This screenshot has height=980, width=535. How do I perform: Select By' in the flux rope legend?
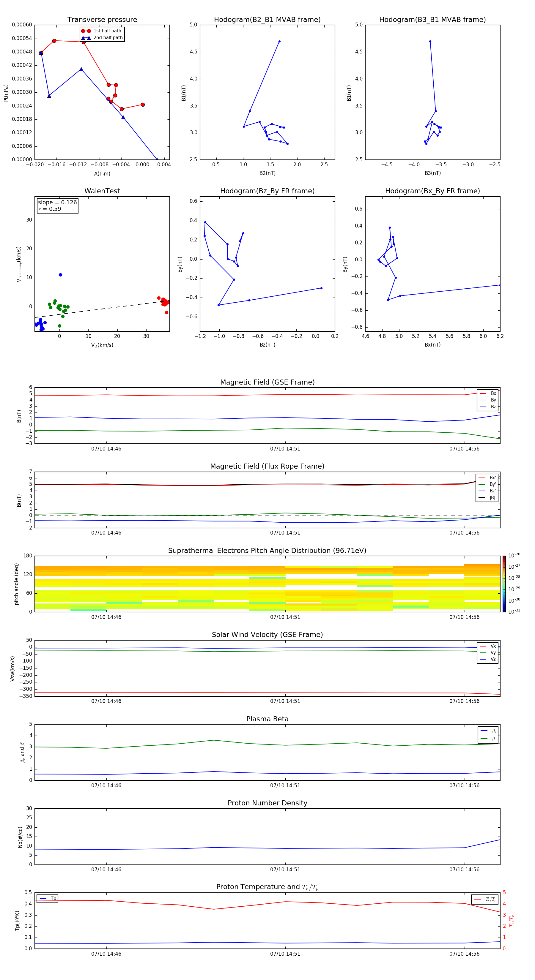pos(487,484)
